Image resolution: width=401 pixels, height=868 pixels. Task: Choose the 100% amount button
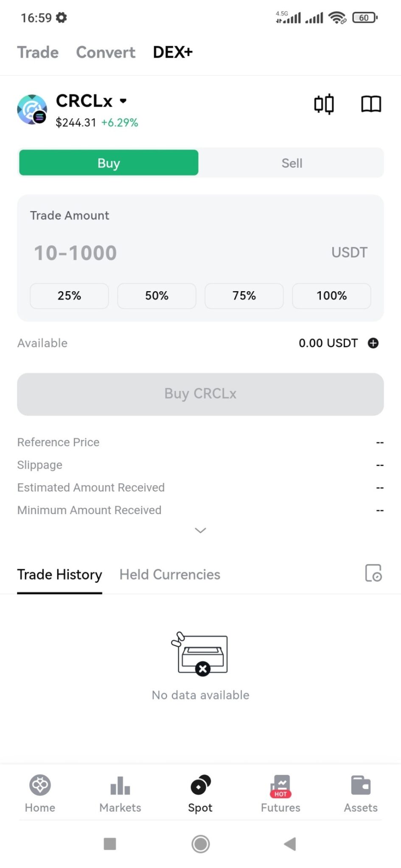pyautogui.click(x=331, y=296)
